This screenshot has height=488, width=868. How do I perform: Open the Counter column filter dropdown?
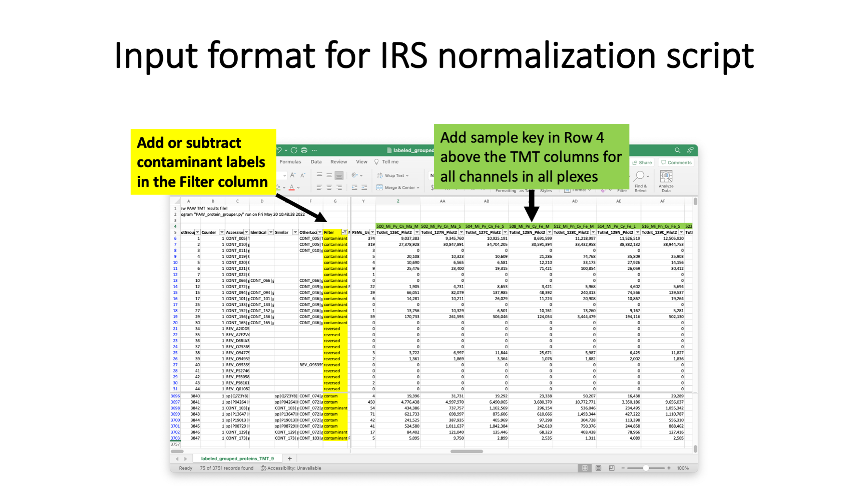click(x=222, y=232)
